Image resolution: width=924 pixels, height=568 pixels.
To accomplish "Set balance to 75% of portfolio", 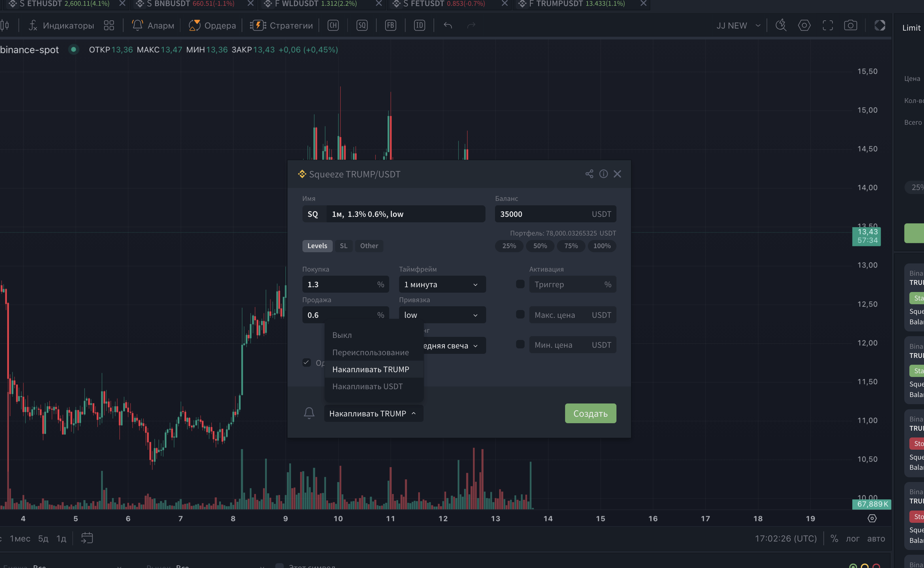I will 571,246.
